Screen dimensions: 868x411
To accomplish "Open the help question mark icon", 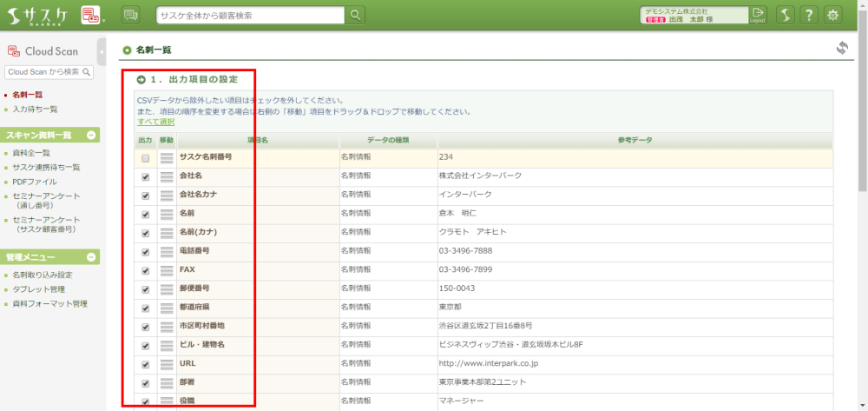I will tap(808, 15).
